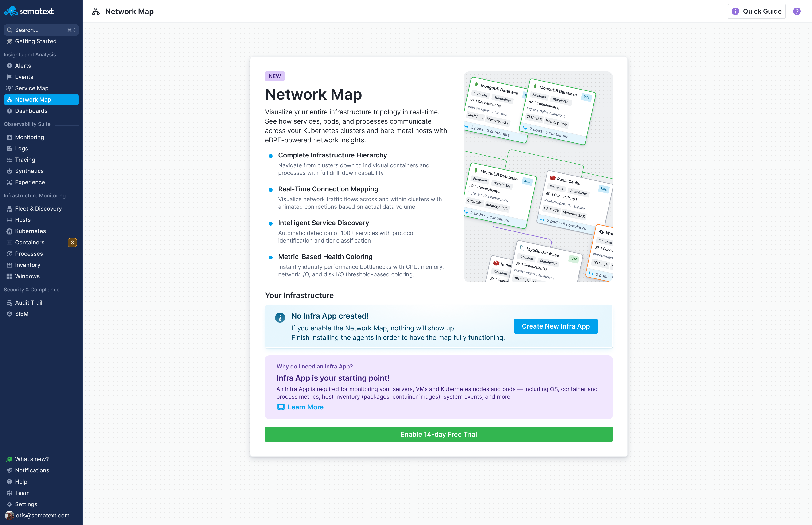
Task: Click the Alerts icon in the sidebar
Action: pyautogui.click(x=9, y=66)
